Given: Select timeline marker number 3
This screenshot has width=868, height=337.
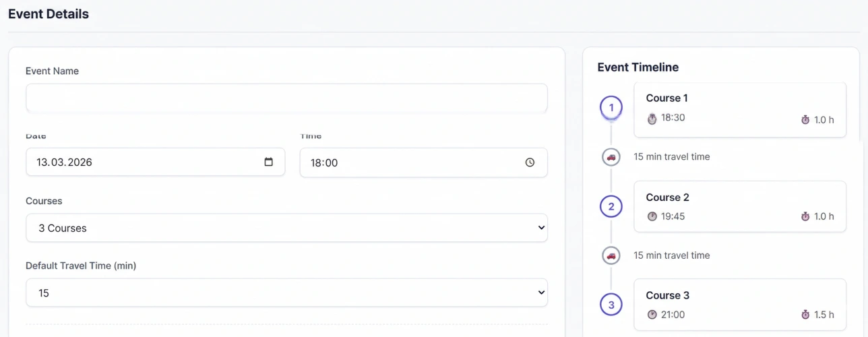Looking at the screenshot, I should (611, 305).
